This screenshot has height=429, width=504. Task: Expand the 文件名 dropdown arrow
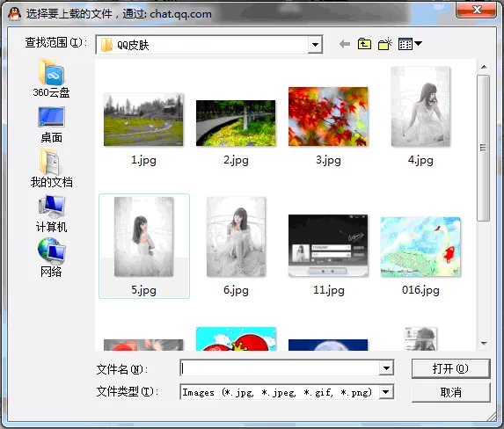coord(386,368)
